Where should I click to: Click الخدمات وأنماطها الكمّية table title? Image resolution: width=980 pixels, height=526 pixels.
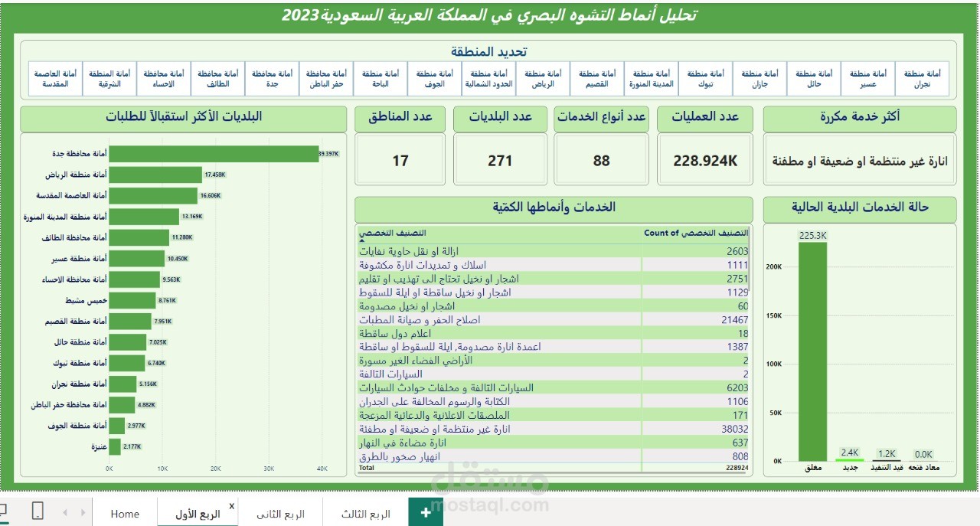coord(554,207)
